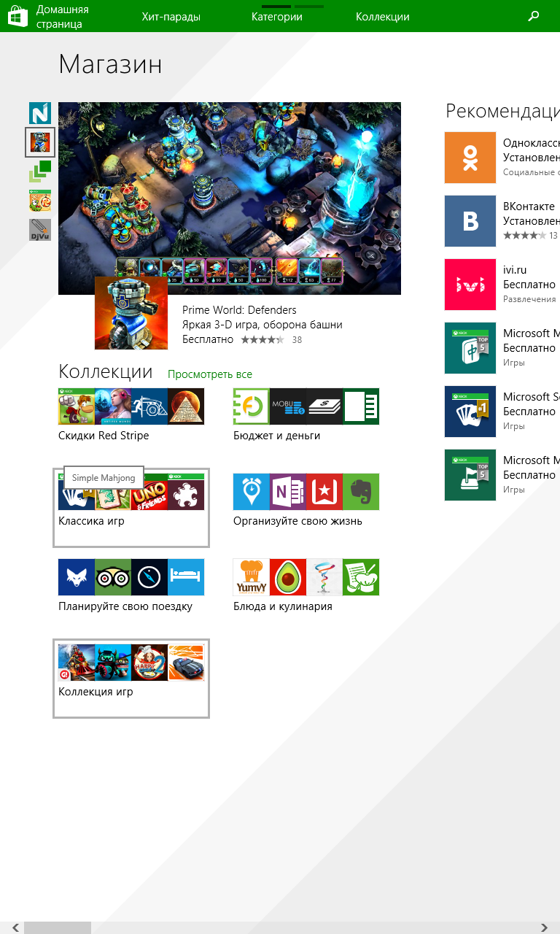
Task: Click the MOBU icon in budget collection
Action: 288,406
